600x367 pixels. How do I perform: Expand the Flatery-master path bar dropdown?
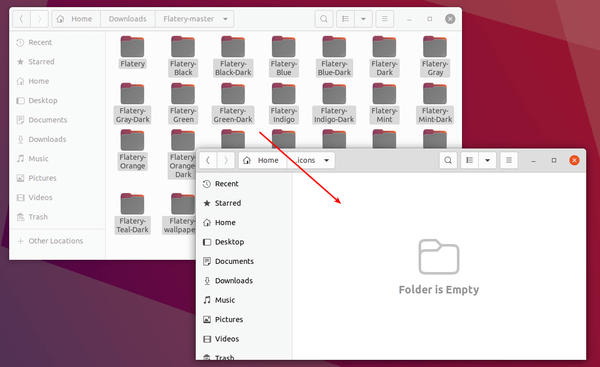click(225, 19)
